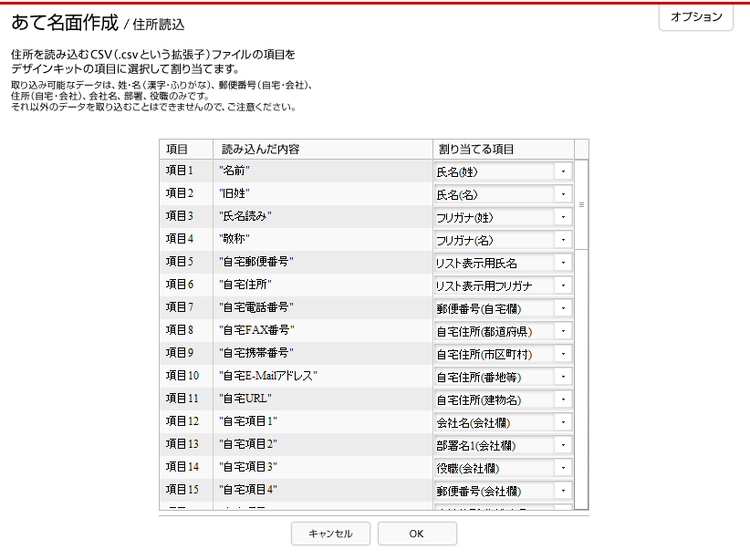
Task: Select the "氏名読み" cell
Action: pyautogui.click(x=323, y=217)
